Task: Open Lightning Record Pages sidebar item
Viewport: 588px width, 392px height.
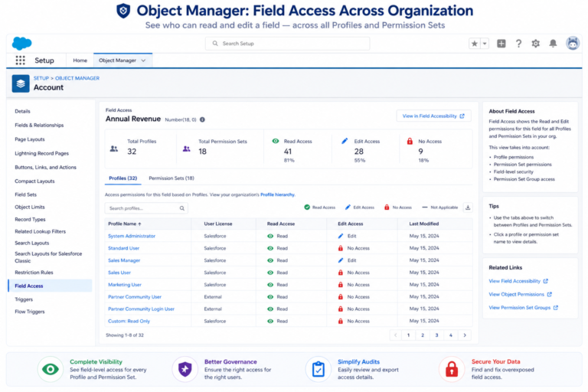Action: pyautogui.click(x=41, y=153)
